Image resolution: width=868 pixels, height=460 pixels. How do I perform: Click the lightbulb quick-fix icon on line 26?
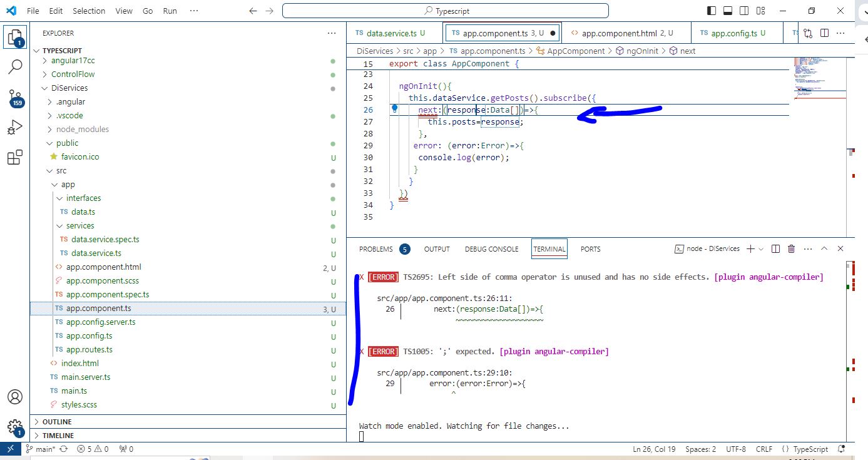point(395,108)
